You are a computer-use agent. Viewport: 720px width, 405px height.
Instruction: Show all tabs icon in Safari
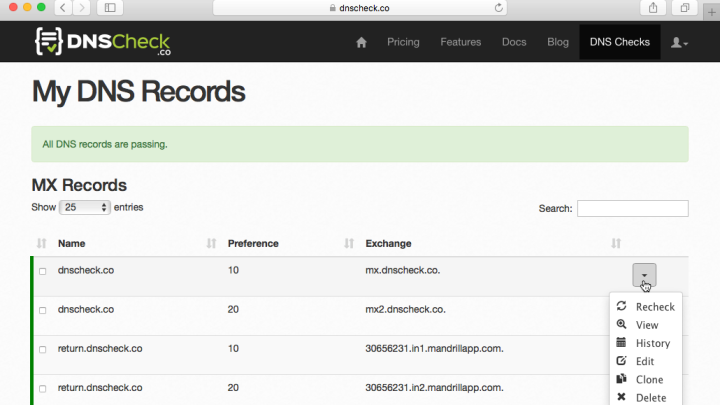[685, 8]
